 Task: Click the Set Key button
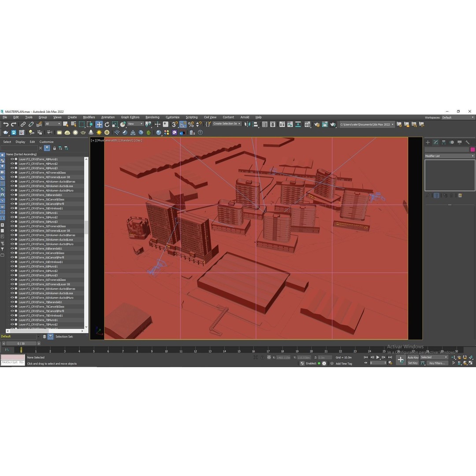click(x=413, y=363)
